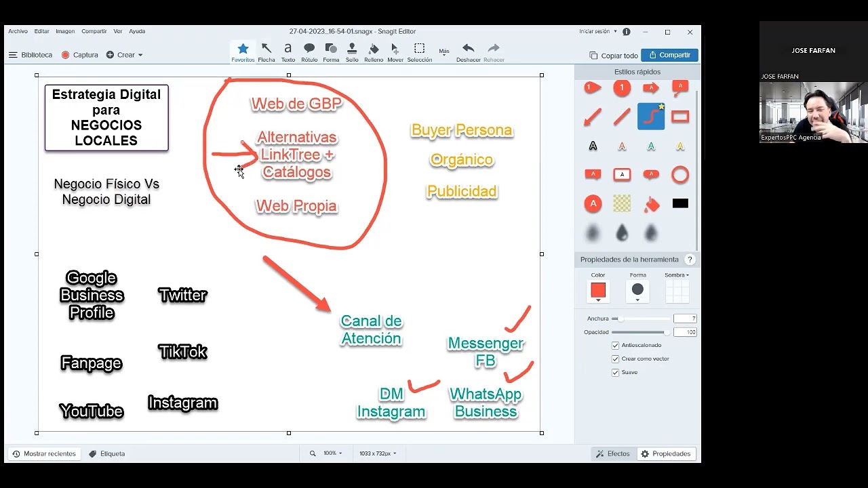Open the Imagen menu

pos(65,31)
